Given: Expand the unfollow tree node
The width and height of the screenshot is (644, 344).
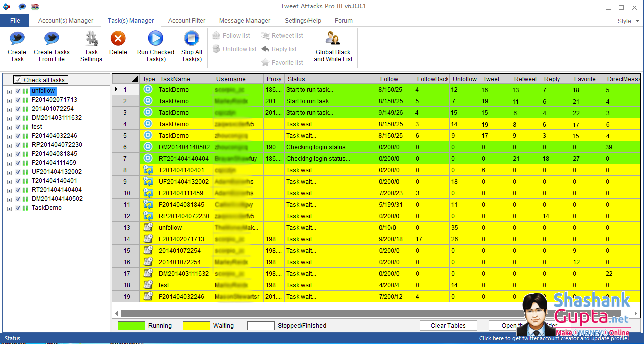Looking at the screenshot, I should click(9, 91).
